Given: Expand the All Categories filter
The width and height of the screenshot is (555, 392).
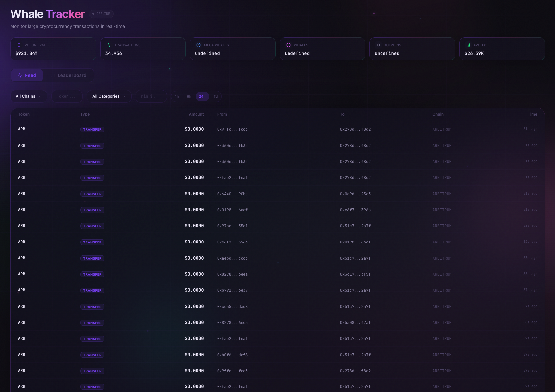Looking at the screenshot, I should [x=109, y=96].
